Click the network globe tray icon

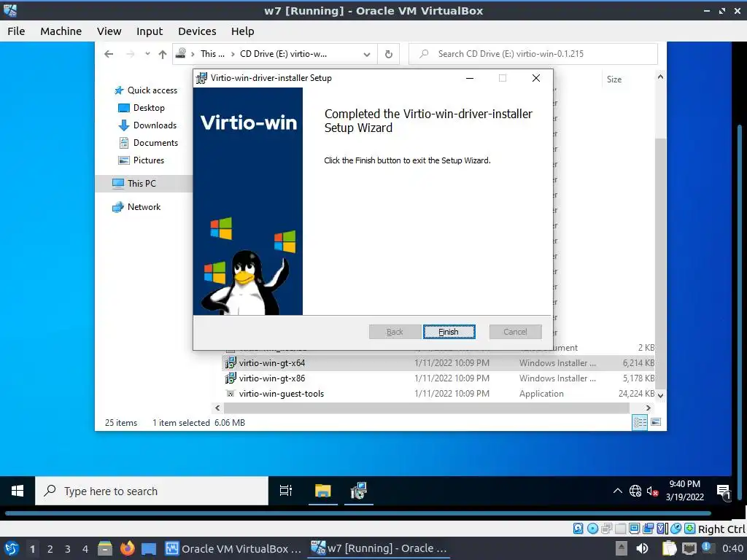[635, 491]
